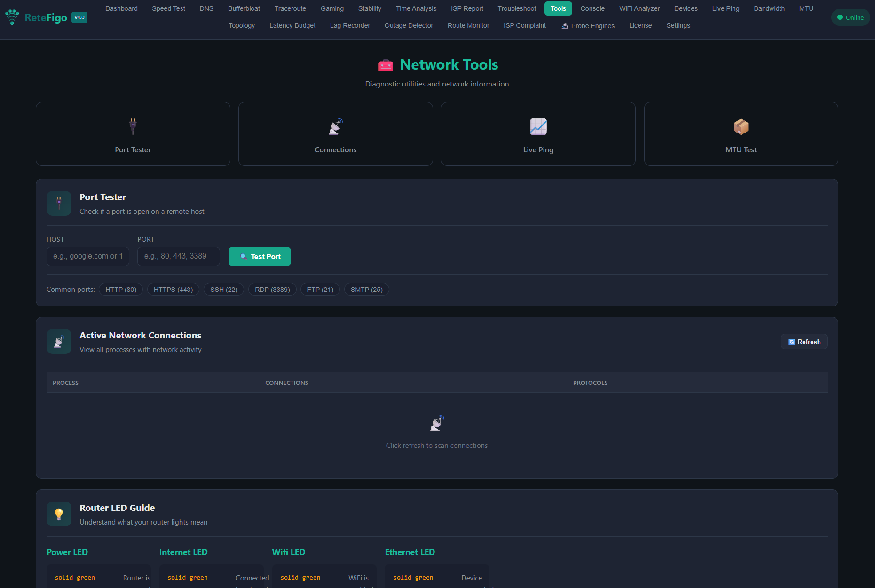
Task: Click the Router LED Guide lightbulb icon
Action: [x=59, y=514]
